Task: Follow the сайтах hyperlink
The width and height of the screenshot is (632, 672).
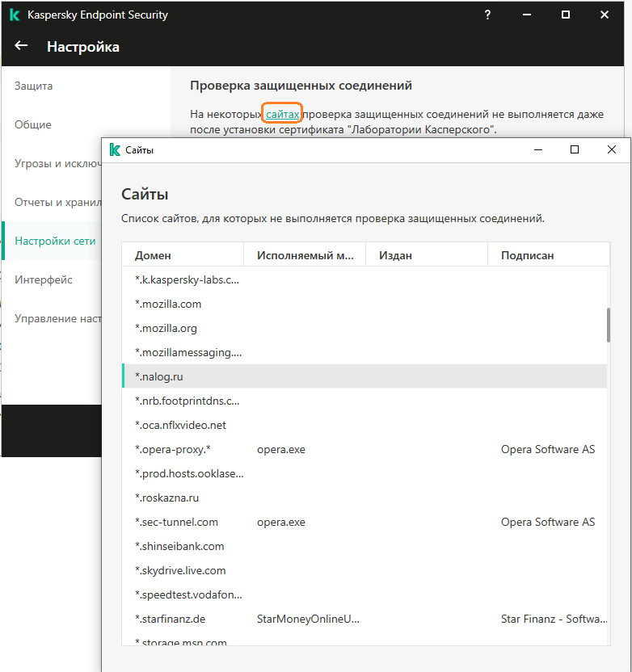Action: (x=282, y=115)
